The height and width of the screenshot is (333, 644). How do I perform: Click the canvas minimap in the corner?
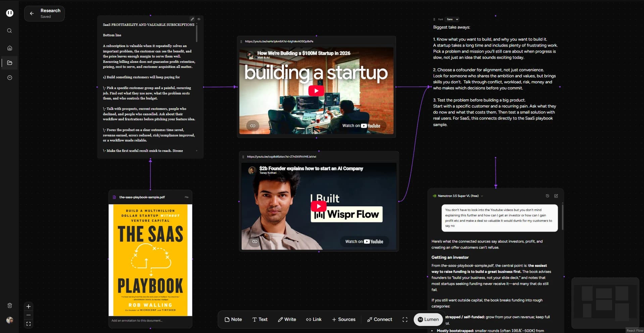point(605,303)
